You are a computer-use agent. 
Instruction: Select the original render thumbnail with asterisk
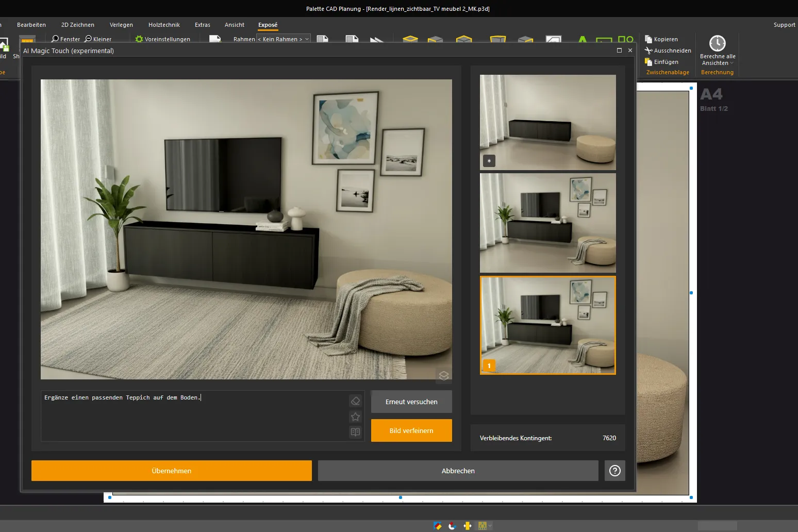[548, 122]
